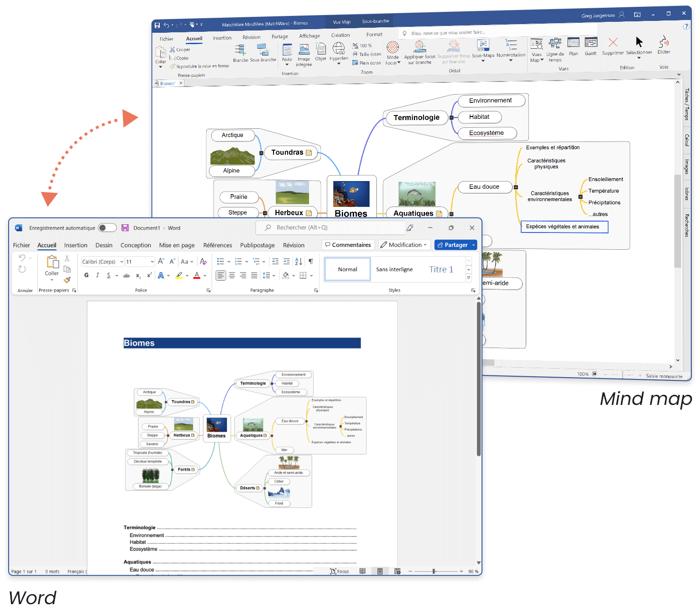Screen dimensions: 700x611
Task: Increase paragraph indent in Word
Action: [286, 262]
